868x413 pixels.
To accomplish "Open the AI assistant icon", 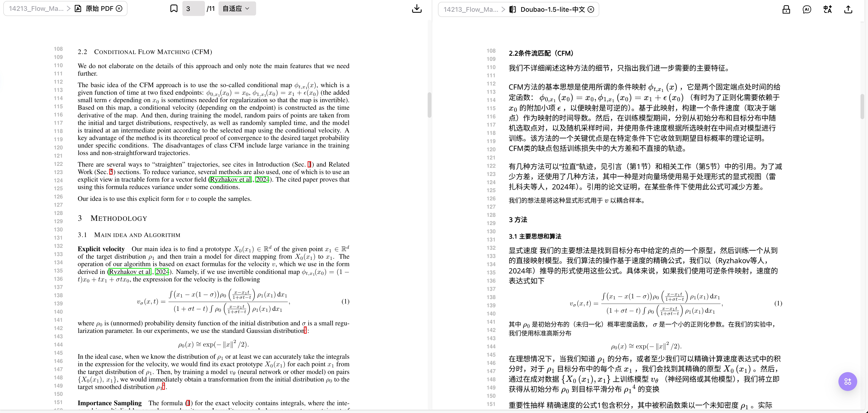I will 807,9.
